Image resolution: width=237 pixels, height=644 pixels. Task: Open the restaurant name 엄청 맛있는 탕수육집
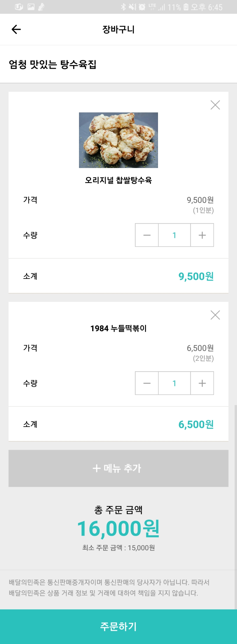pos(53,64)
